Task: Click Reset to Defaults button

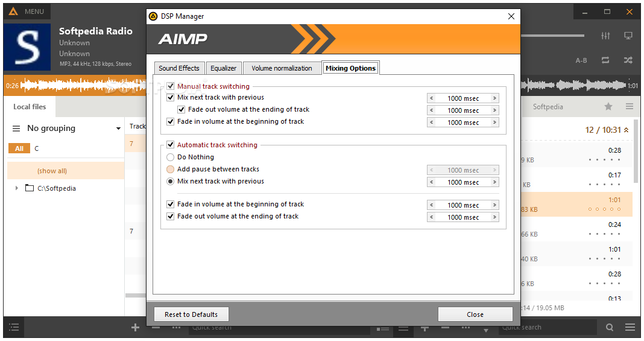Action: pyautogui.click(x=191, y=314)
